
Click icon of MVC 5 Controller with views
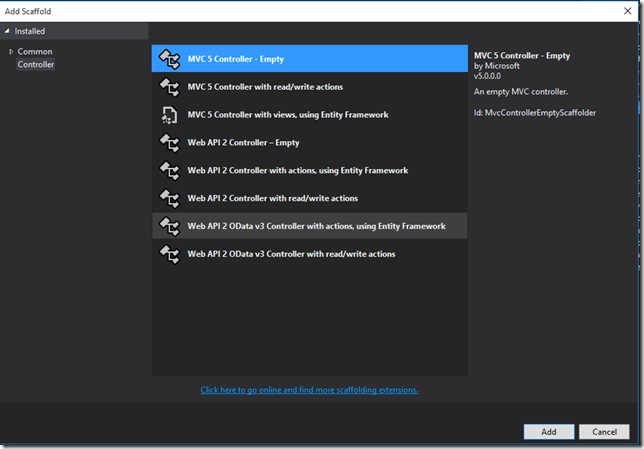coord(170,115)
